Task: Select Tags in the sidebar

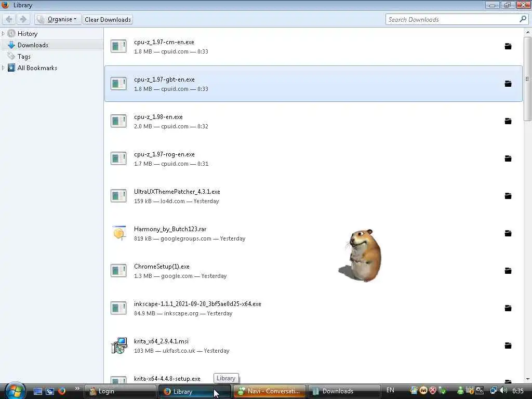Action: pyautogui.click(x=24, y=57)
